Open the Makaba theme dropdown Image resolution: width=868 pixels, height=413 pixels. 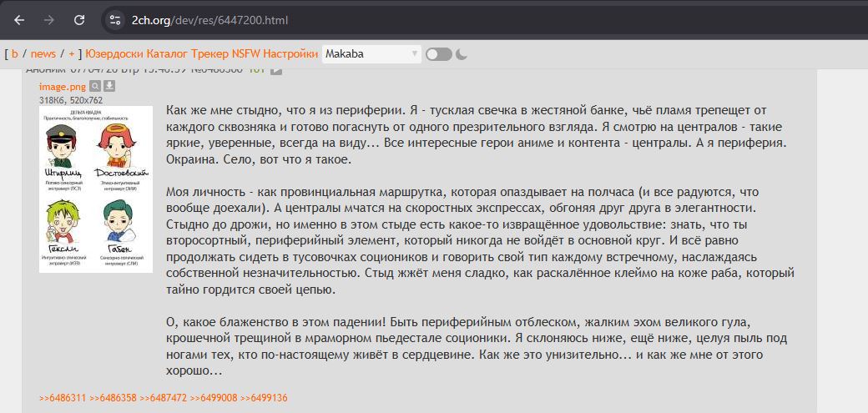coord(371,53)
